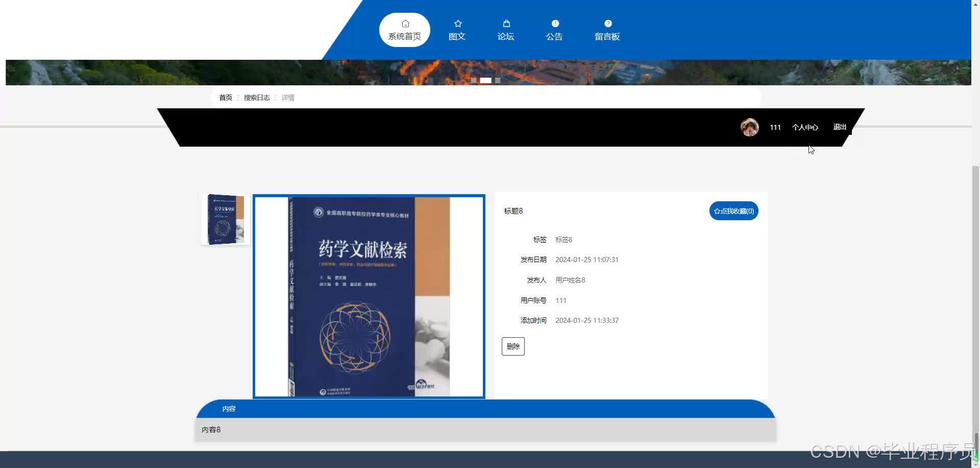The height and width of the screenshot is (468, 980).
Task: Go to 首页 in the breadcrumb
Action: tap(226, 98)
